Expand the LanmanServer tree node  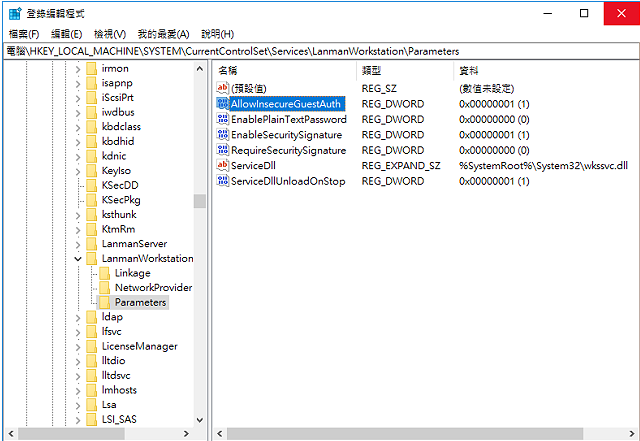(x=78, y=244)
